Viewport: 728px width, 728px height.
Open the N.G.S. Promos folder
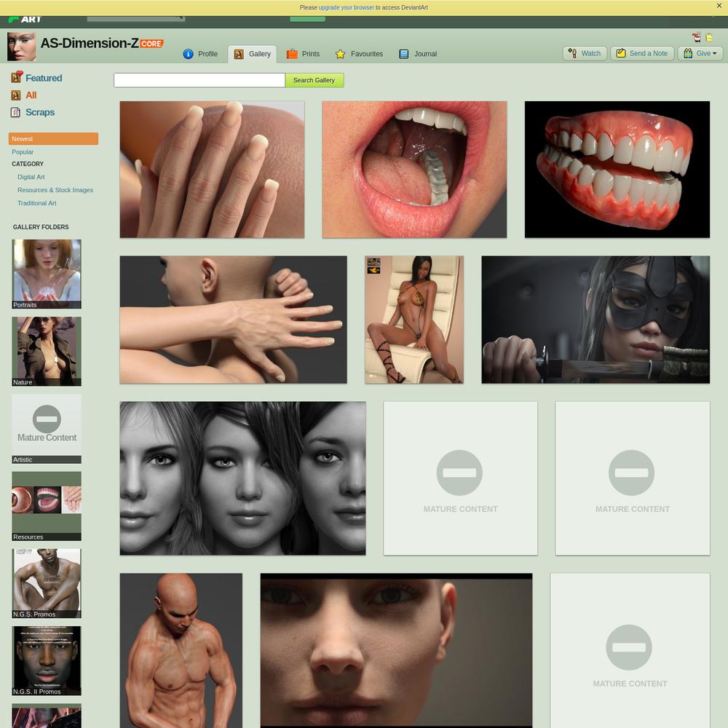click(47, 584)
